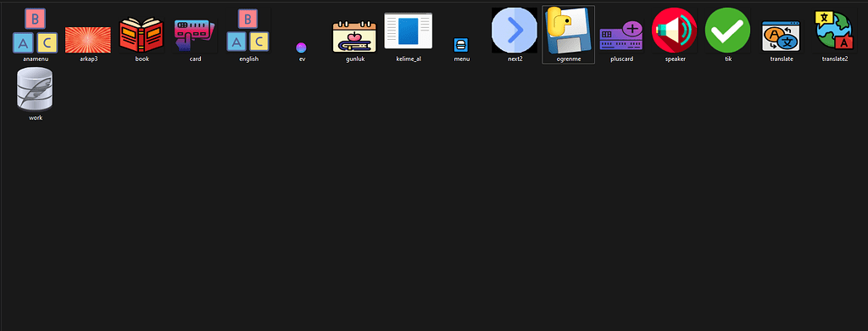Click the arkap3 red burst image

[x=88, y=40]
